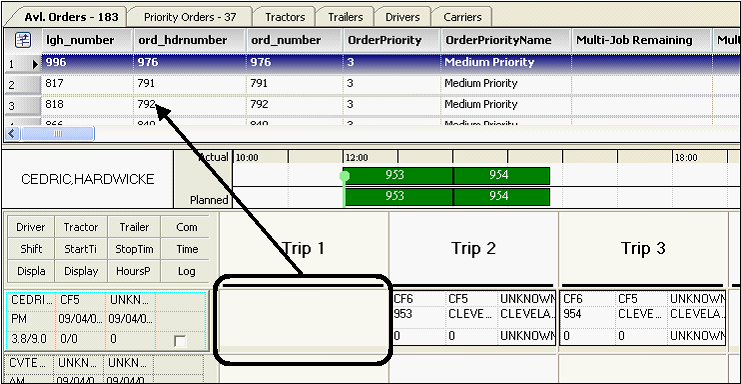The height and width of the screenshot is (384, 741).
Task: Open the Carriers tab
Action: tap(462, 17)
